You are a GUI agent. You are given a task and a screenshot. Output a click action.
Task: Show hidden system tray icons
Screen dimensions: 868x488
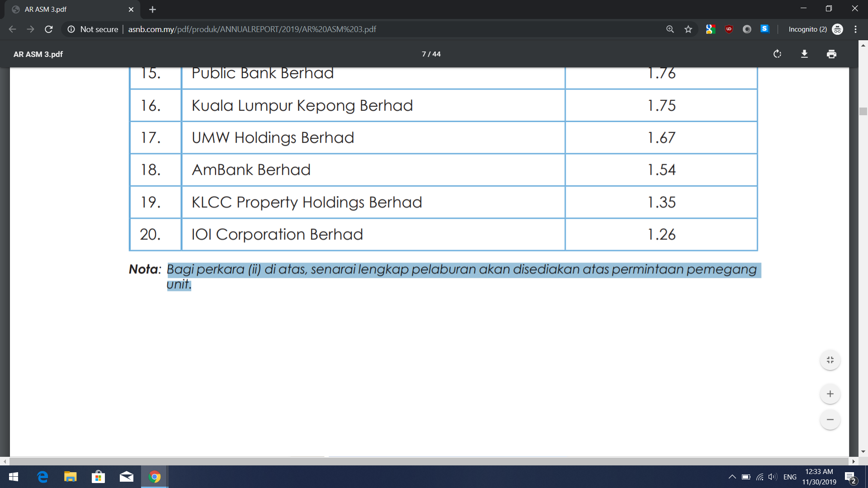click(732, 477)
